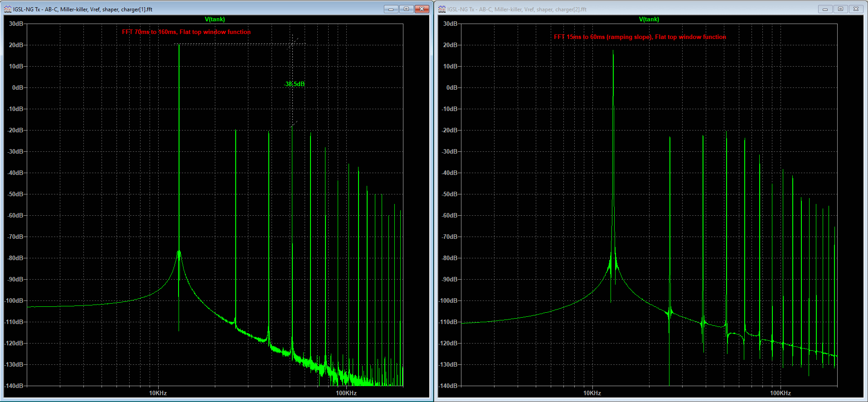Select the V(tank) trace label in left plot
Screen dimensions: 868x402
[x=215, y=19]
